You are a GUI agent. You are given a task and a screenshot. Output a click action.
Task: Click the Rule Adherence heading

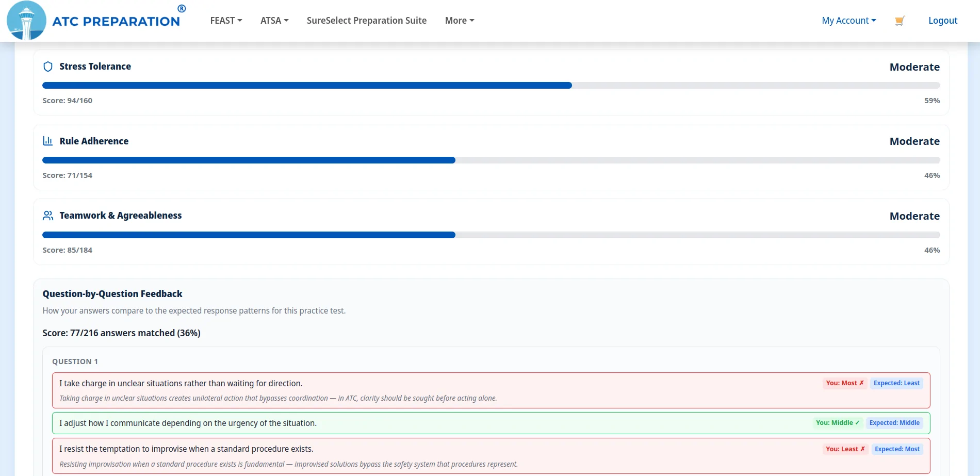pyautogui.click(x=94, y=141)
